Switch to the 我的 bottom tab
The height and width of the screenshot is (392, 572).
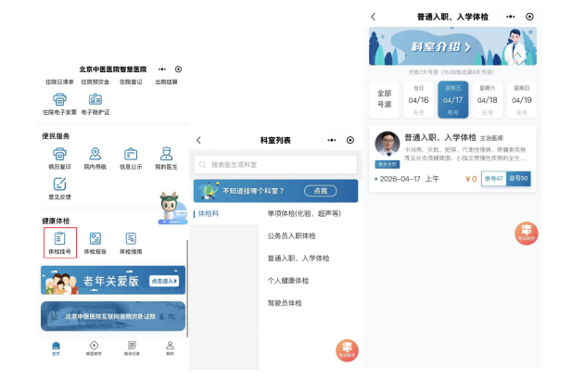[x=170, y=347]
